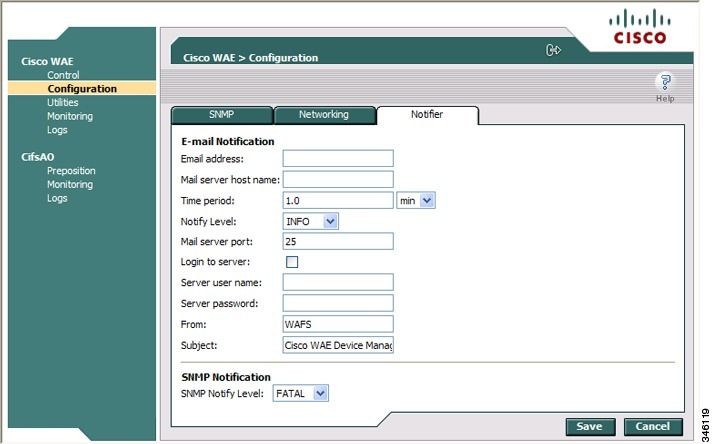Click the Time period value field
This screenshot has height=444, width=712.
[338, 200]
